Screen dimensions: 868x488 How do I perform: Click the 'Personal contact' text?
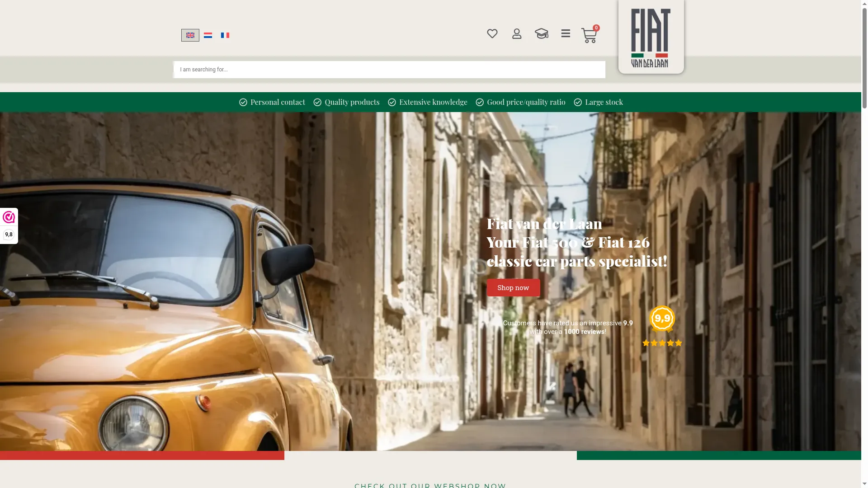[278, 102]
